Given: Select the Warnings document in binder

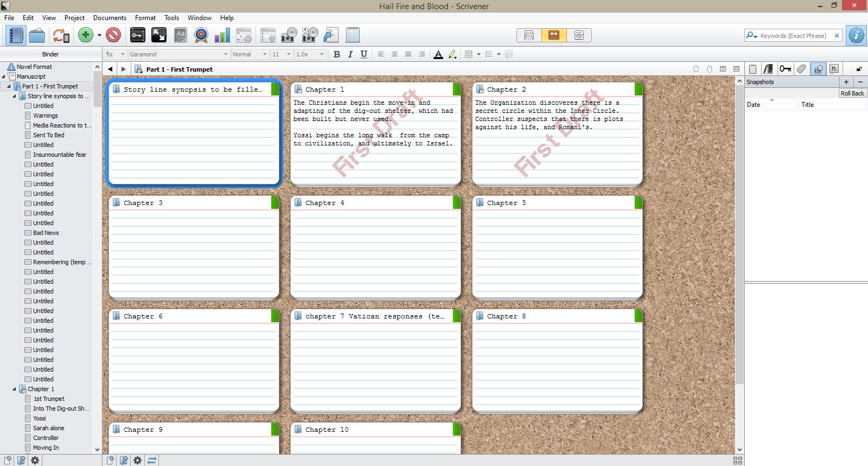Looking at the screenshot, I should click(45, 116).
